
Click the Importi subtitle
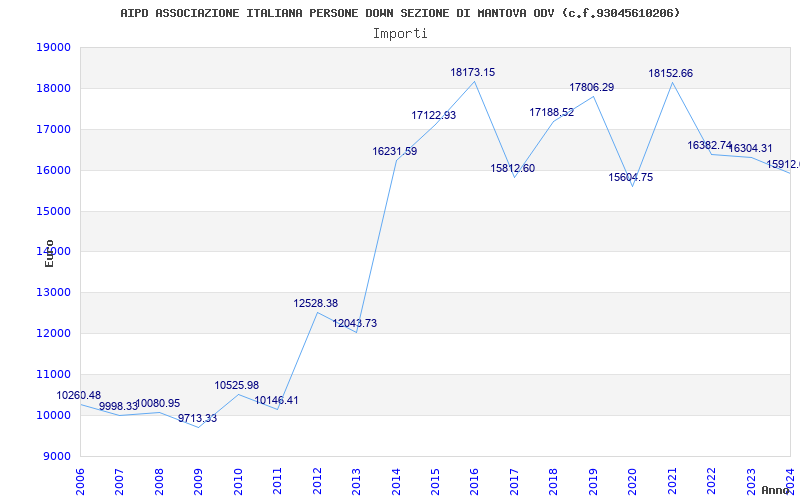[400, 34]
